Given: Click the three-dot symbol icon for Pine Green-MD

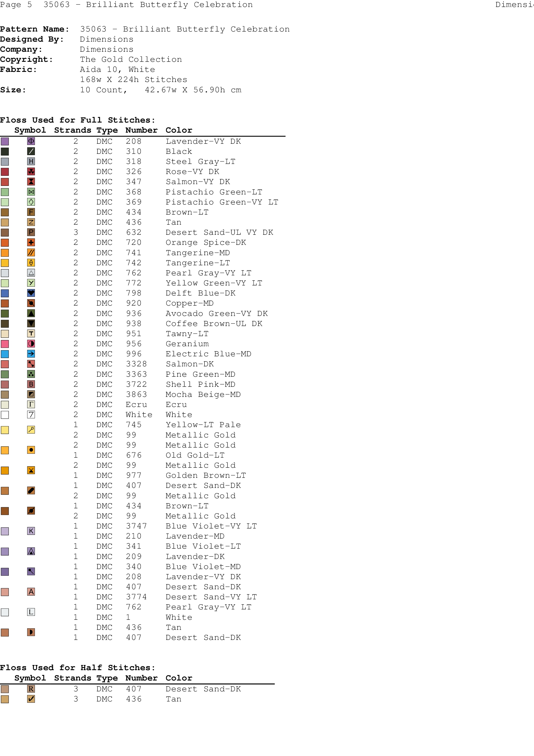Looking at the screenshot, I should (31, 374).
